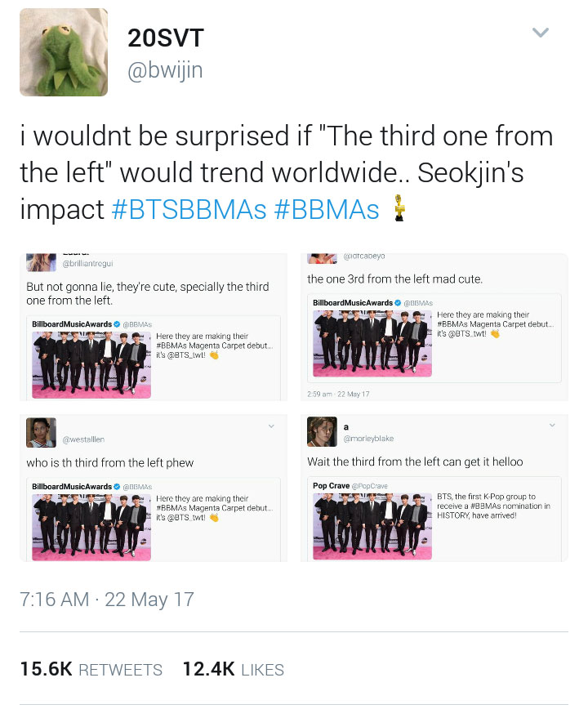Open the @bwijin profile handle
This screenshot has height=709, width=588.
(x=165, y=70)
